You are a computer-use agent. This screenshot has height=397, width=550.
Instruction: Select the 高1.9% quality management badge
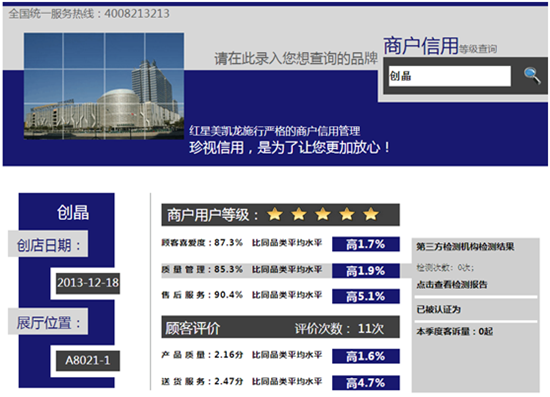[366, 271]
